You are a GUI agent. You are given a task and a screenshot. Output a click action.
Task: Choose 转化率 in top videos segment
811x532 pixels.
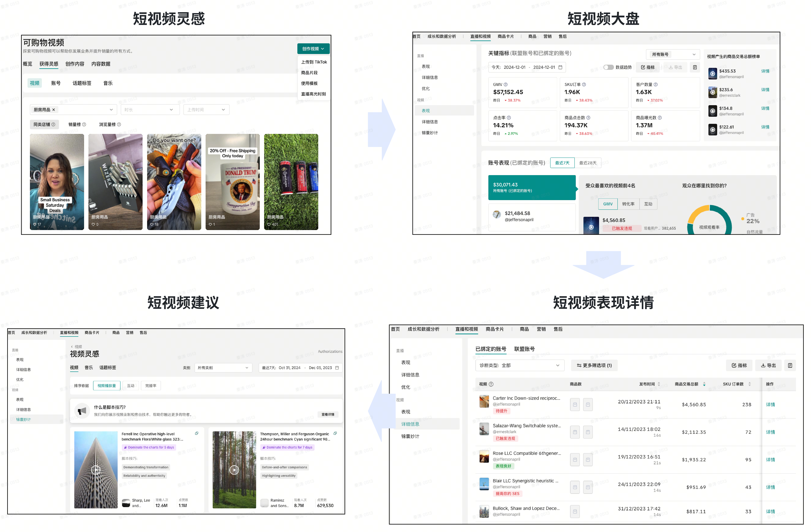click(628, 204)
